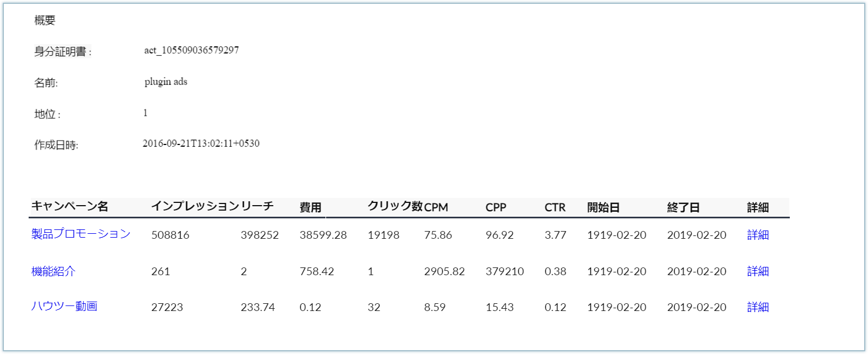Image resolution: width=868 pixels, height=354 pixels.
Task: Open the ハウツー動画 campaign link
Action: coord(64,306)
